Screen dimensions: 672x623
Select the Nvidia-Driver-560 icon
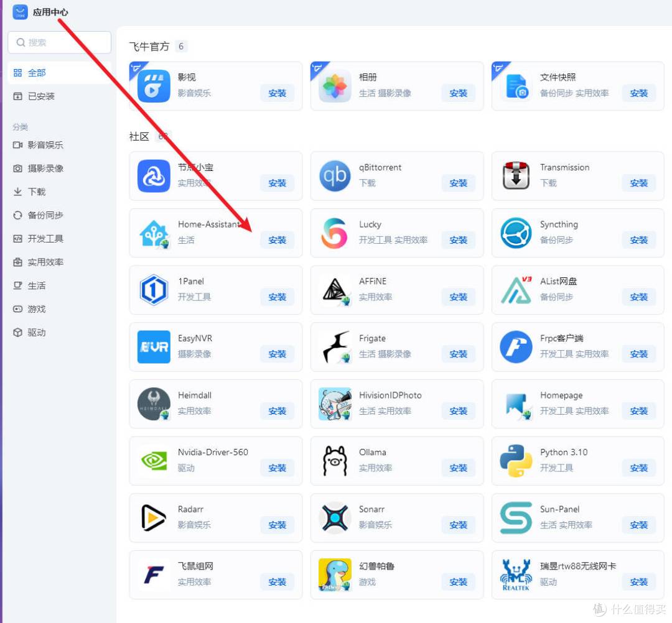pyautogui.click(x=154, y=461)
